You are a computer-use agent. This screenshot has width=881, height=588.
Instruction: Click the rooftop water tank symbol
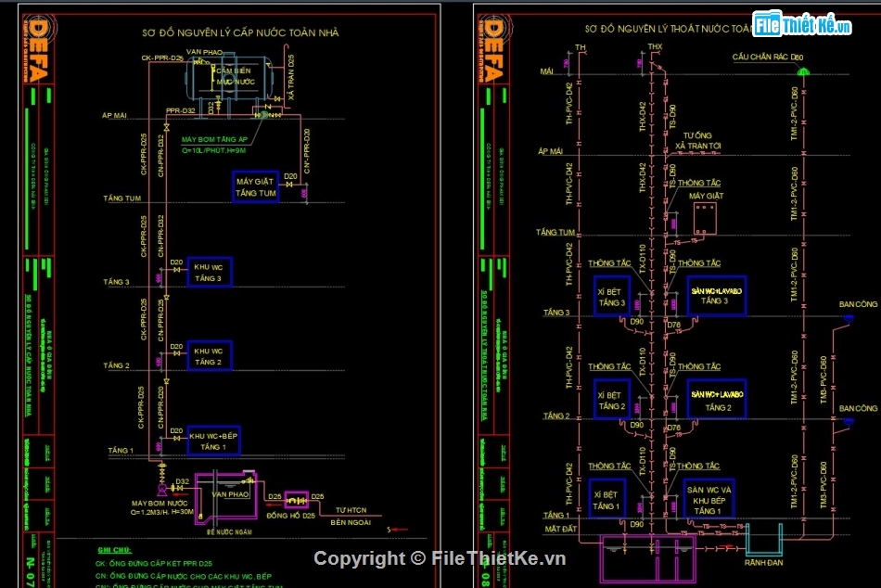(x=228, y=78)
